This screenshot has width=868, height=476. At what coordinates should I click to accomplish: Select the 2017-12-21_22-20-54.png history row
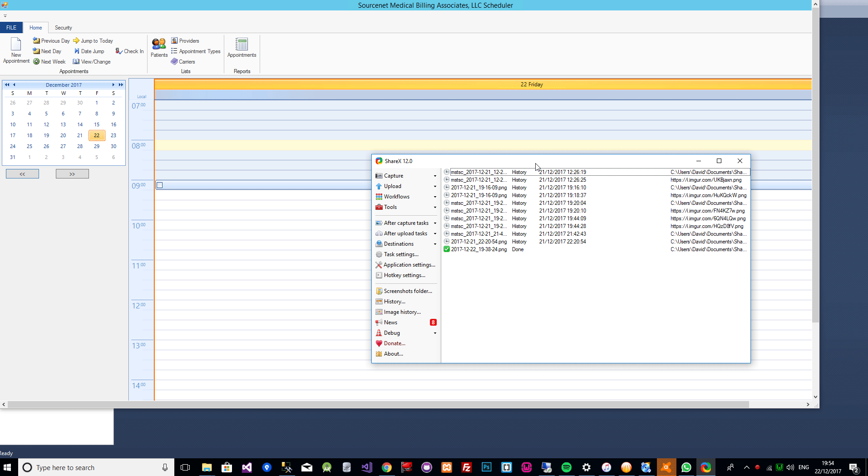[x=595, y=242]
